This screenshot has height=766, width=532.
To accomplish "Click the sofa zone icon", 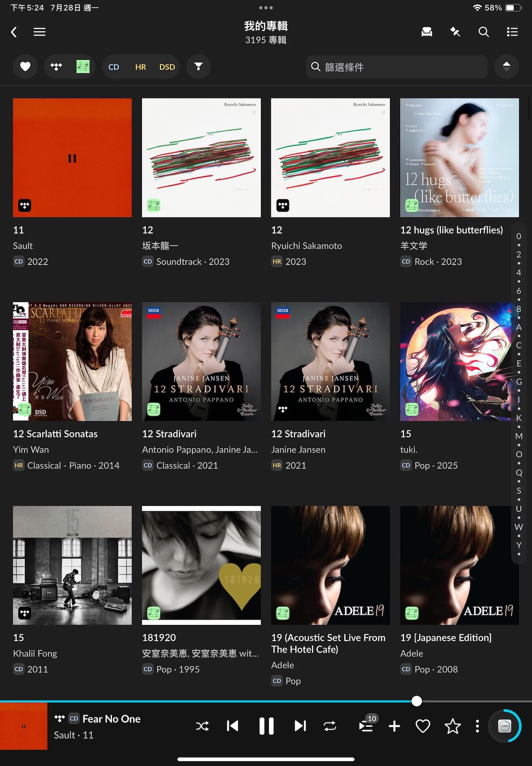I will [426, 32].
